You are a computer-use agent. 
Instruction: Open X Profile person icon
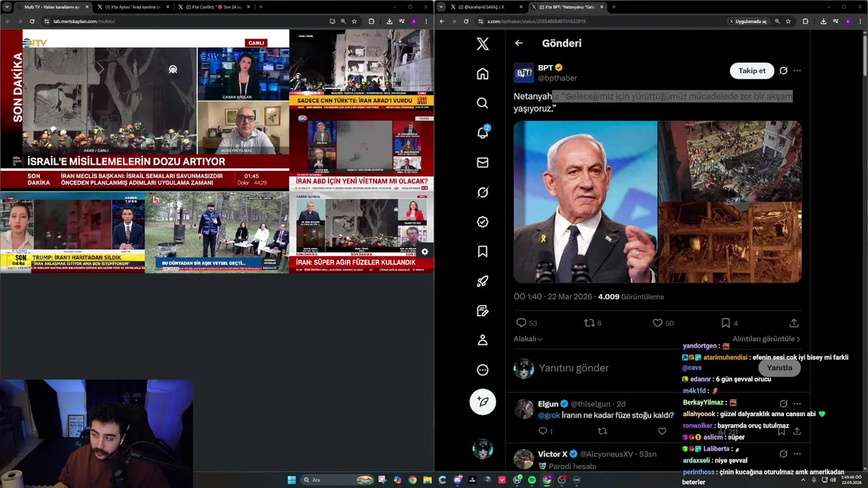482,340
